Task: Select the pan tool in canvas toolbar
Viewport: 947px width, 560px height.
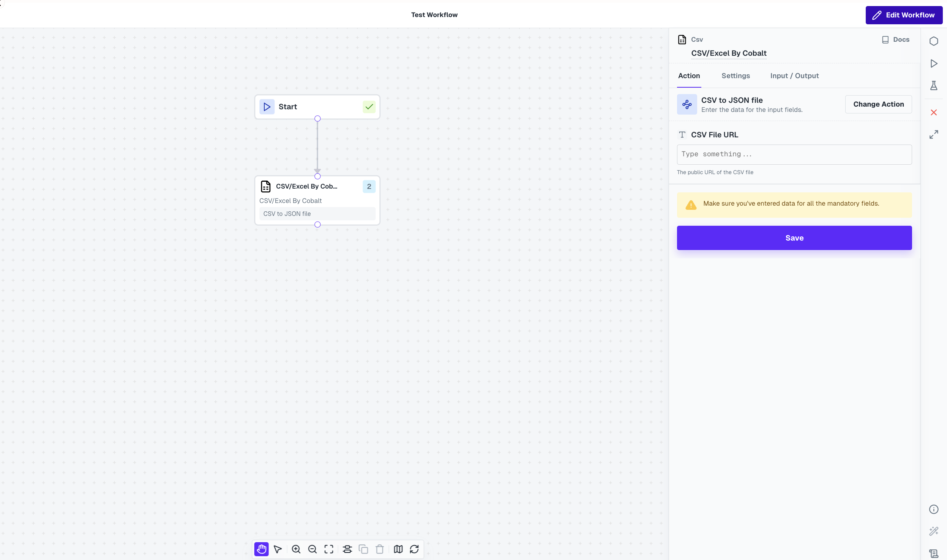Action: coord(261,549)
